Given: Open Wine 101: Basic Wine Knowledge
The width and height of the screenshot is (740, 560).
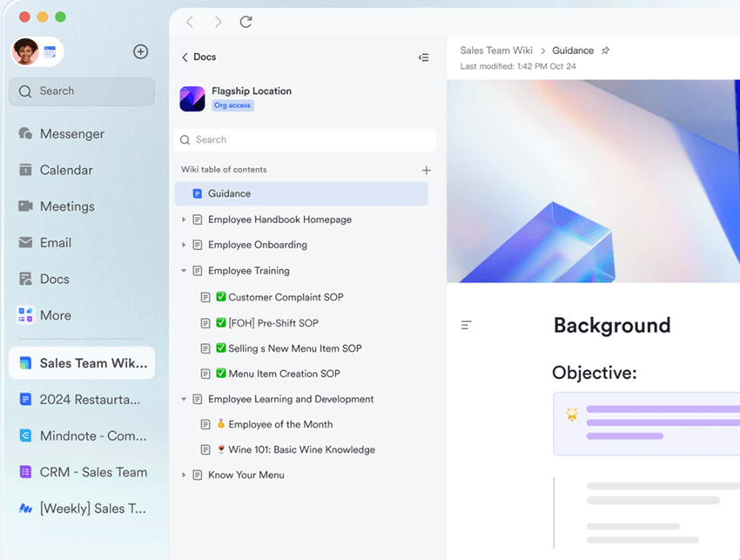Looking at the screenshot, I should 300,449.
